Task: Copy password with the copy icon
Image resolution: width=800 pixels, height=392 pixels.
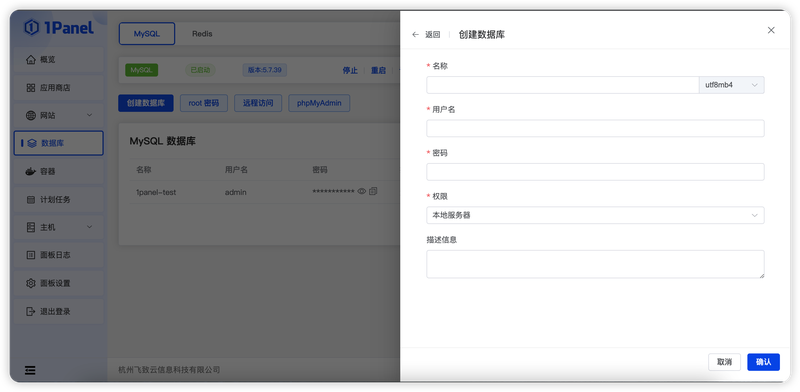Action: (x=373, y=191)
